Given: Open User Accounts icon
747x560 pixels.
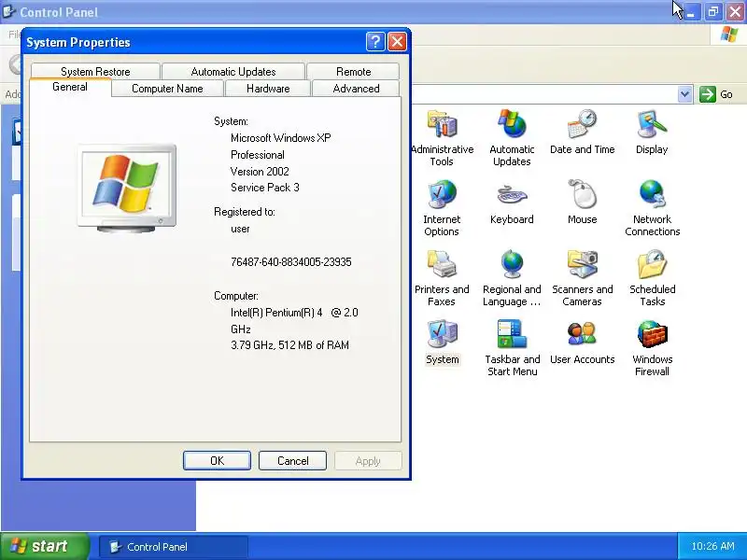Looking at the screenshot, I should tap(582, 342).
